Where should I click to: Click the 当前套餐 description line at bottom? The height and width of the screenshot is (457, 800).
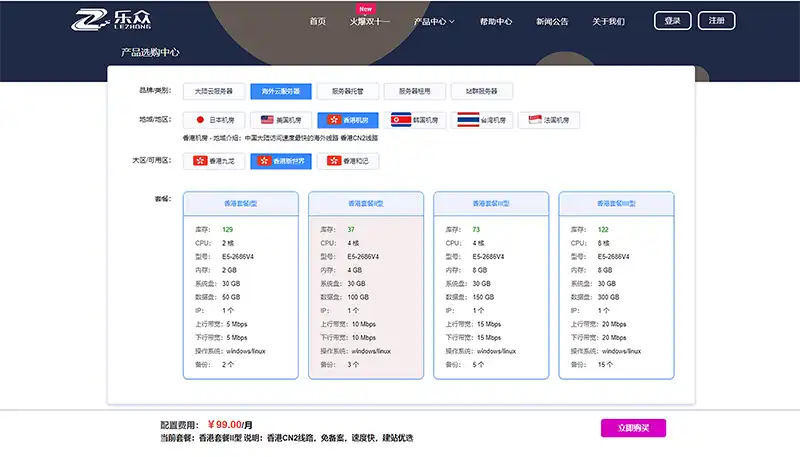point(287,438)
